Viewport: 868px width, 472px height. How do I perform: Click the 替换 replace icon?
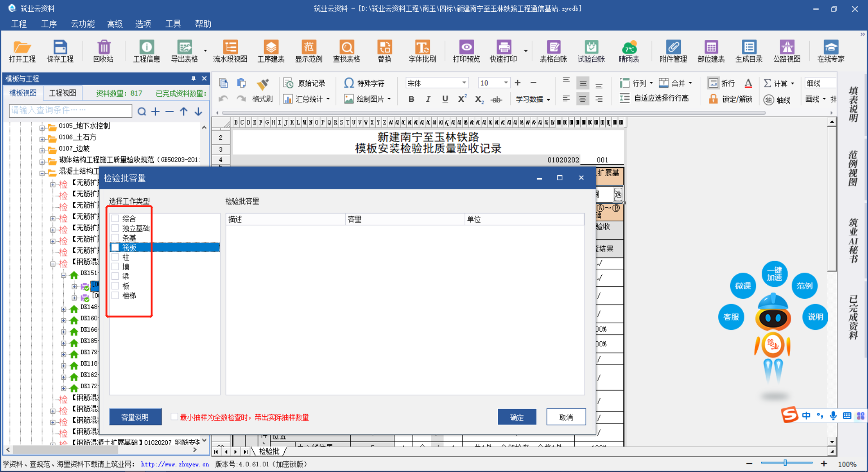385,51
